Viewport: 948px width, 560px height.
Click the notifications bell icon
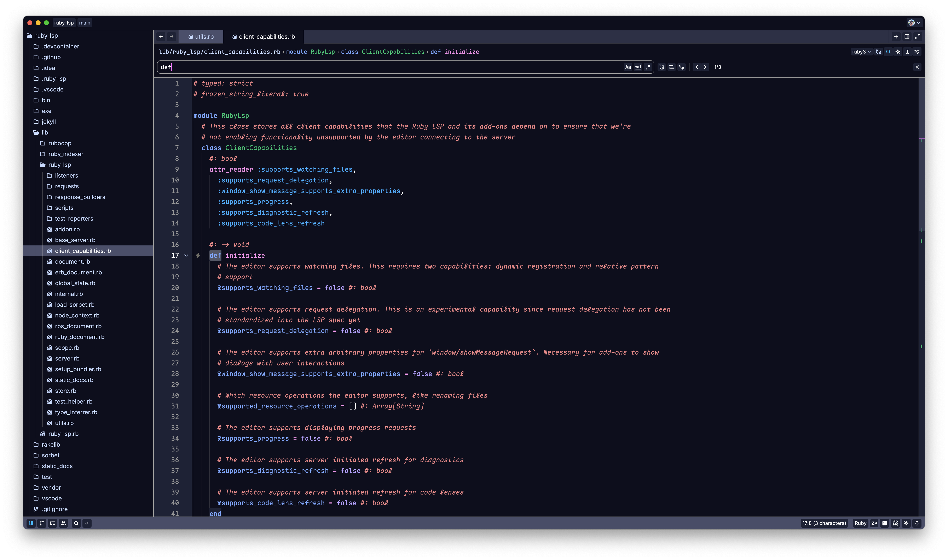917,523
